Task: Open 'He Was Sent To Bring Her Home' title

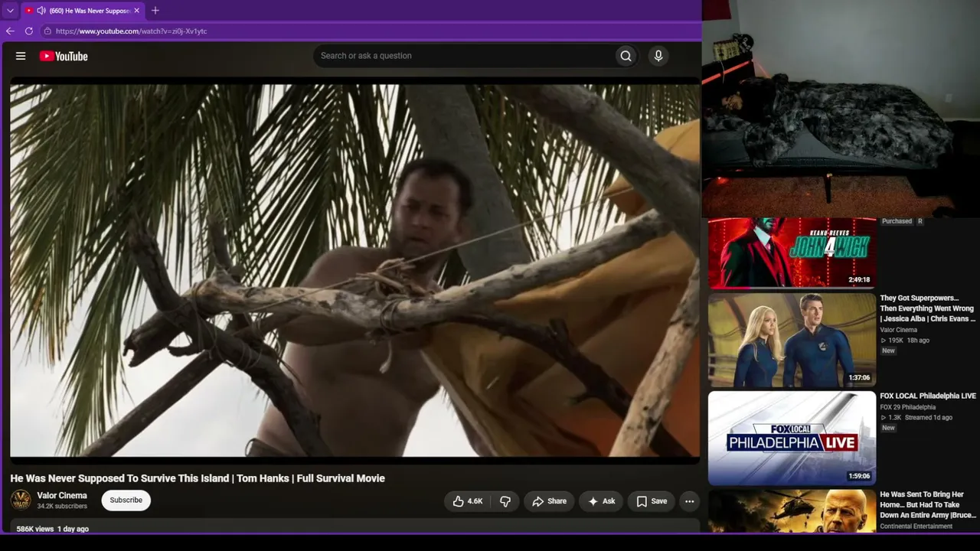Action: pos(928,505)
